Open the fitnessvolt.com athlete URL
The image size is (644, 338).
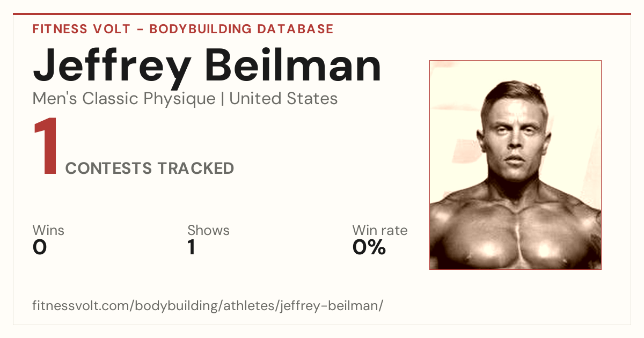tap(208, 306)
